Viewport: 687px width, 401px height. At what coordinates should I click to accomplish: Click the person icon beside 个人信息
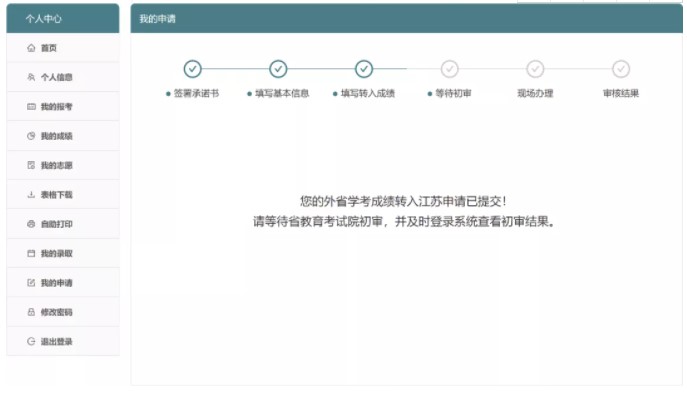(31, 77)
